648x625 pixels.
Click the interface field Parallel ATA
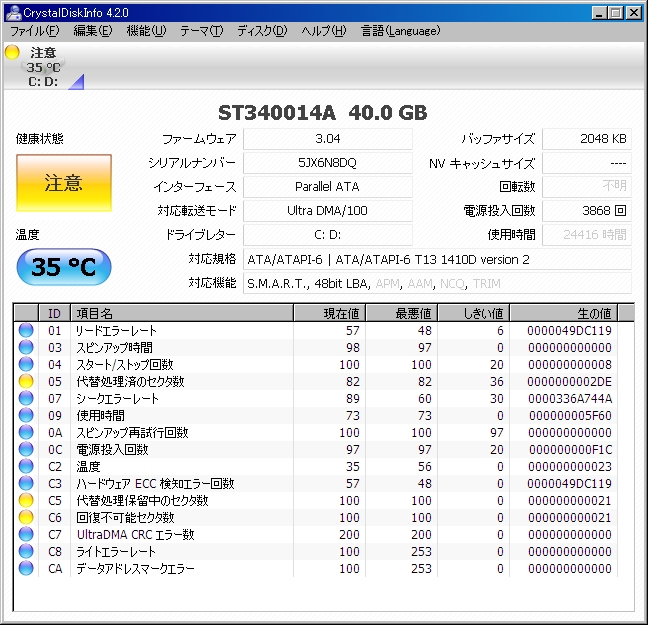pyautogui.click(x=328, y=187)
